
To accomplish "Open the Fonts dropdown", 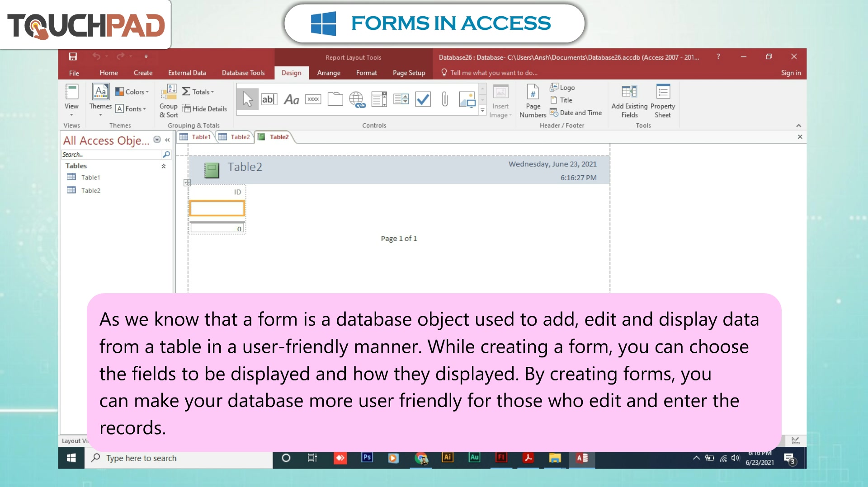I will [131, 109].
